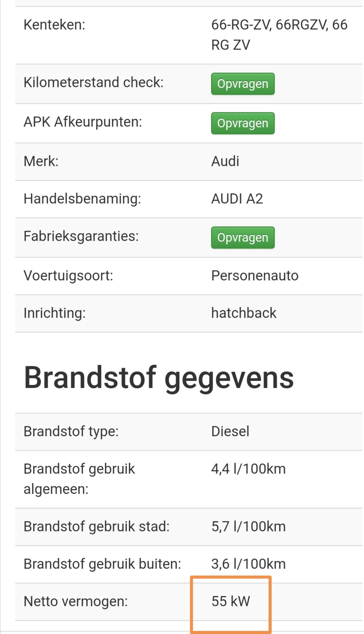Click the Netto vermogen label
Viewport: 364px width, 634px height.
click(x=76, y=601)
